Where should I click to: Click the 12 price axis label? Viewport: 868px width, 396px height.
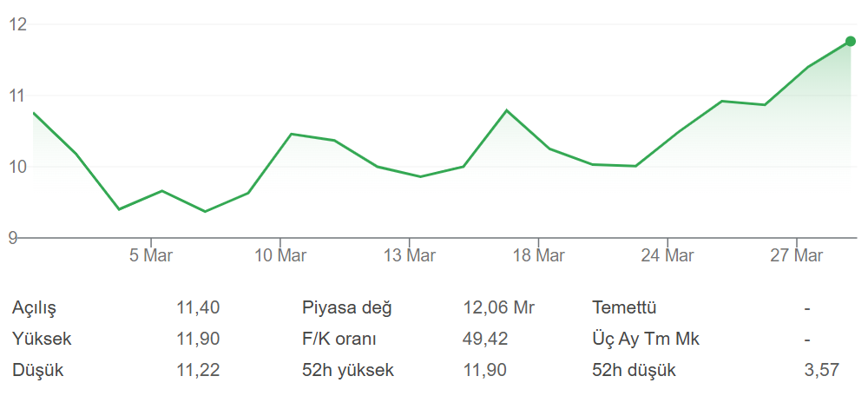click(x=17, y=24)
